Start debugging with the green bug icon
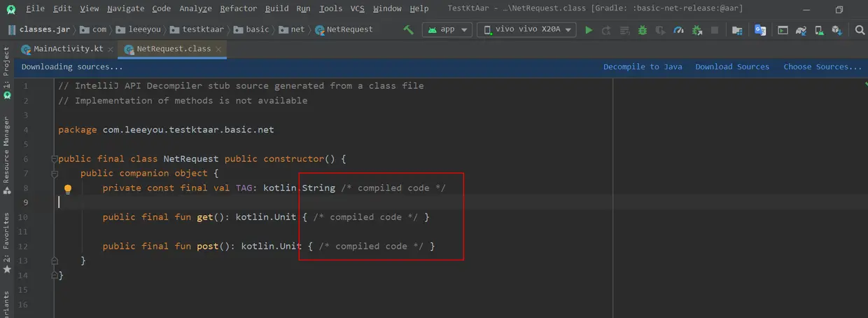Image resolution: width=868 pixels, height=318 pixels. pyautogui.click(x=642, y=30)
